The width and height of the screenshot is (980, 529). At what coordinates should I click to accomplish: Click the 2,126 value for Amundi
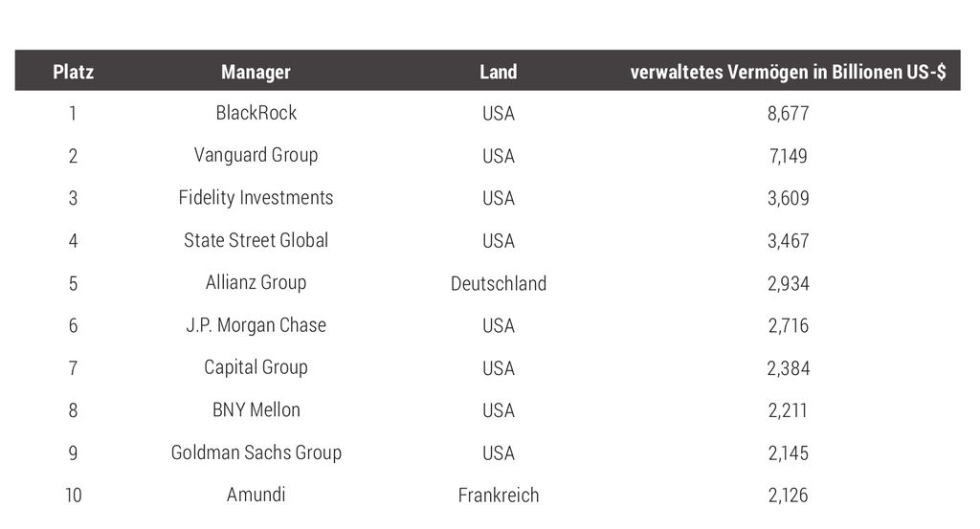pos(789,496)
